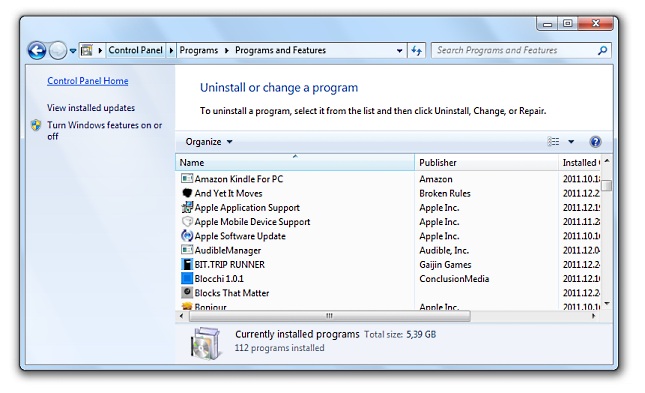
Task: Sort by the Name column header
Action: point(295,163)
